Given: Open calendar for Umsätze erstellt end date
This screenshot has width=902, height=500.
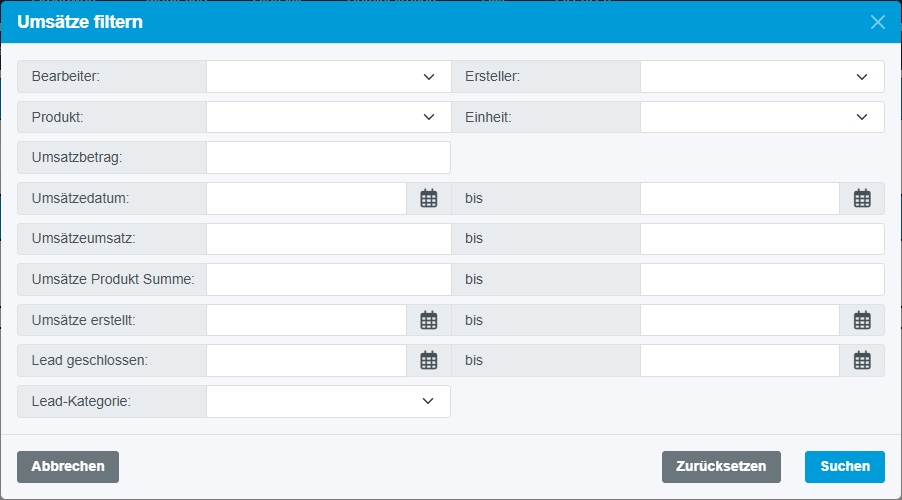Looking at the screenshot, I should tap(862, 320).
